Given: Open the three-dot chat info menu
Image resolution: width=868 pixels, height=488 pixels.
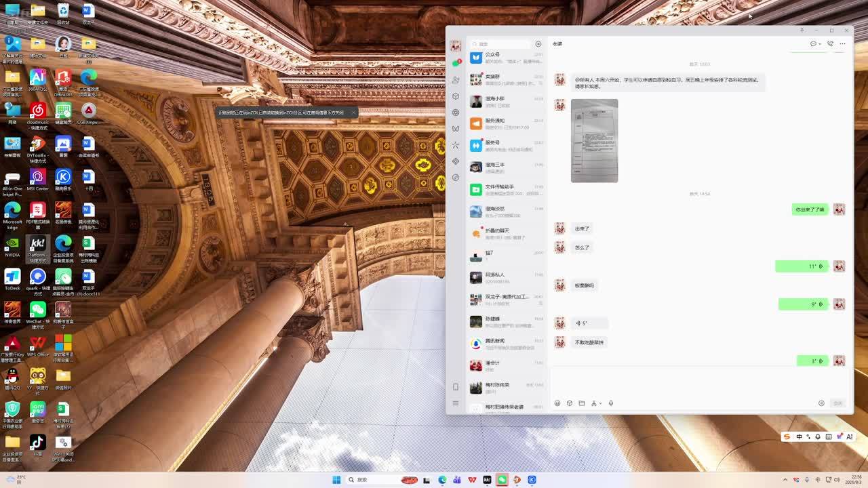Looking at the screenshot, I should point(843,43).
